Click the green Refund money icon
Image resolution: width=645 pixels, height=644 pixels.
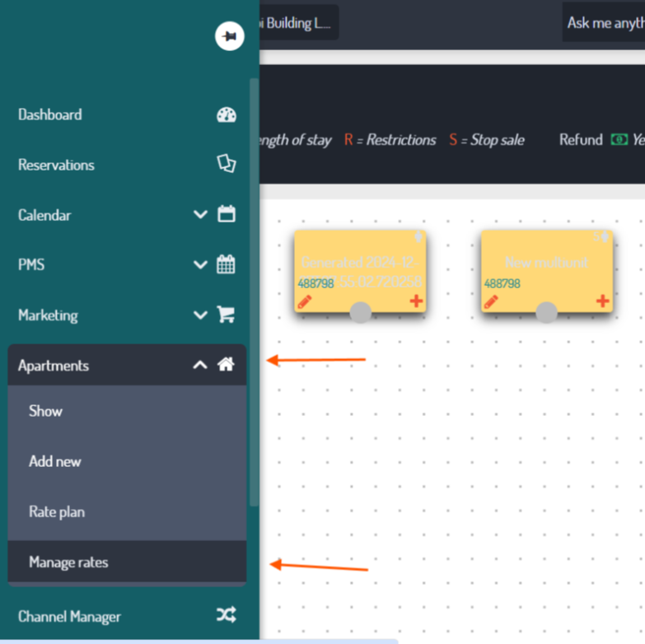point(619,139)
